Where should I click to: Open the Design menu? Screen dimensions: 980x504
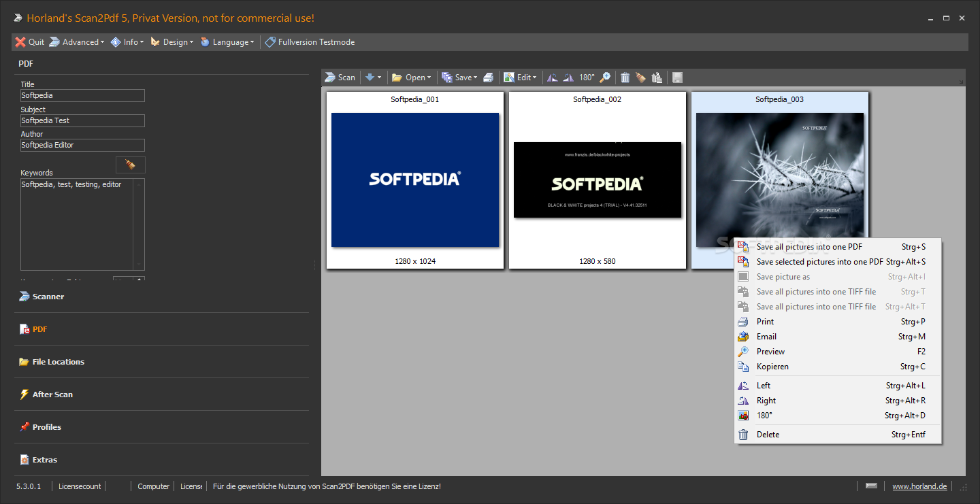(x=171, y=42)
